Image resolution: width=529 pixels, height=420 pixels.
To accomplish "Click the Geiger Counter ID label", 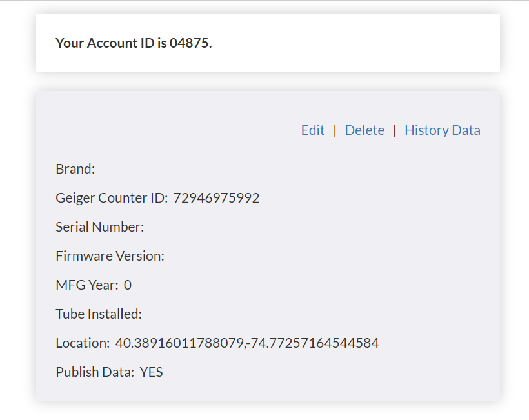I will point(112,198).
